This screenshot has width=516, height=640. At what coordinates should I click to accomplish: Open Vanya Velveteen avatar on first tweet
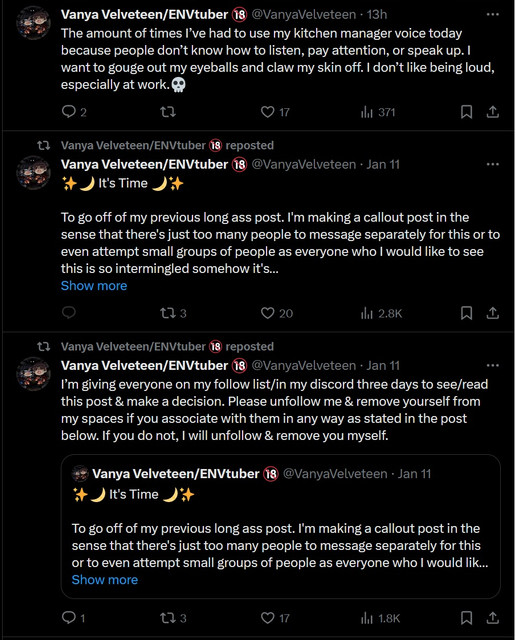click(x=33, y=23)
